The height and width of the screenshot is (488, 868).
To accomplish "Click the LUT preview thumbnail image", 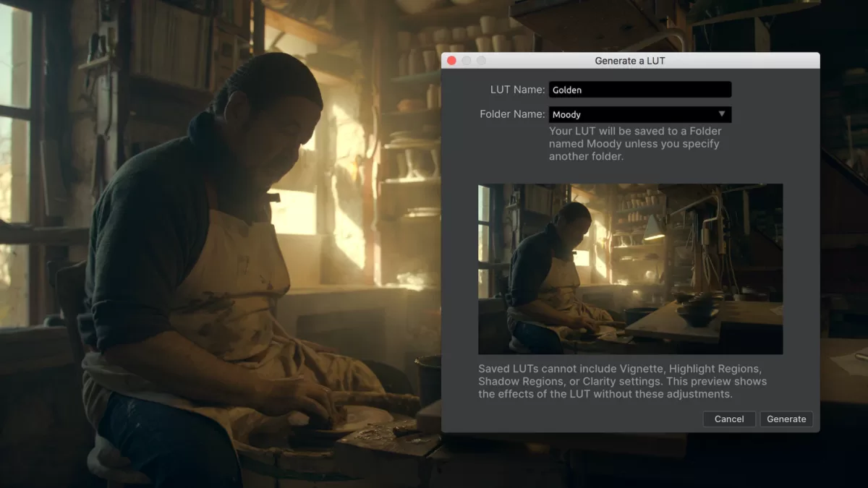I will tap(631, 269).
